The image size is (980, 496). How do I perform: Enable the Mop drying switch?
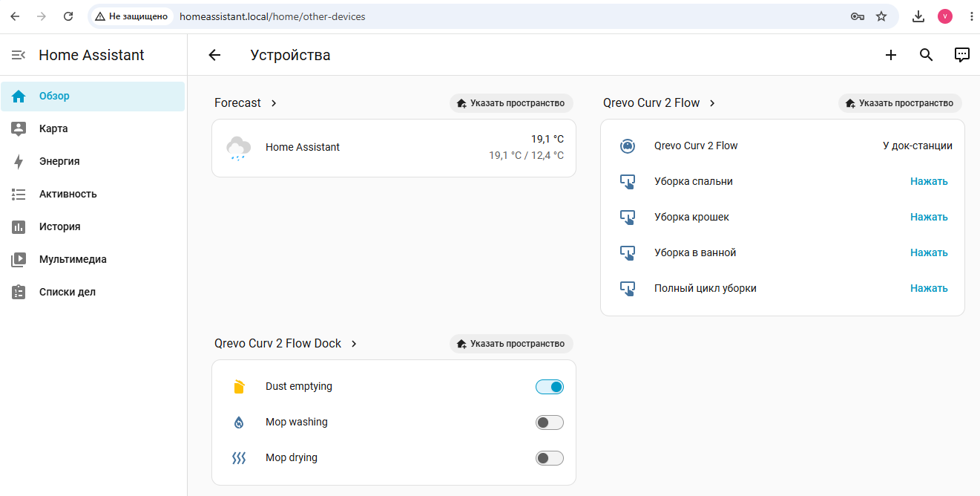pyautogui.click(x=550, y=458)
